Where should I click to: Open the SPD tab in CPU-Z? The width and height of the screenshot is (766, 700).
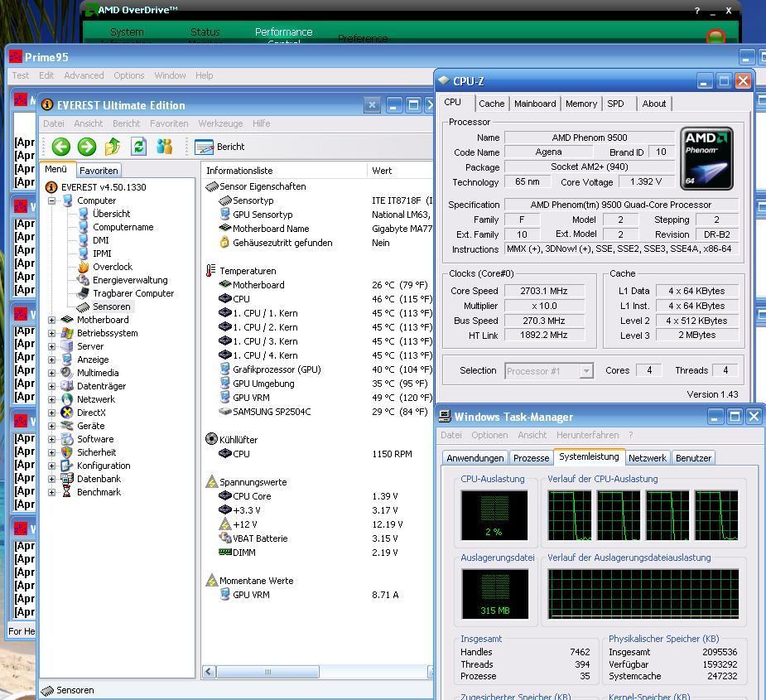615,104
